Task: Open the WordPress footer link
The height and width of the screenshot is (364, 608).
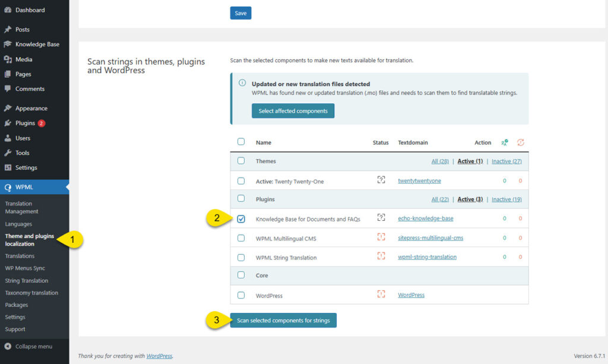Action: (159, 356)
